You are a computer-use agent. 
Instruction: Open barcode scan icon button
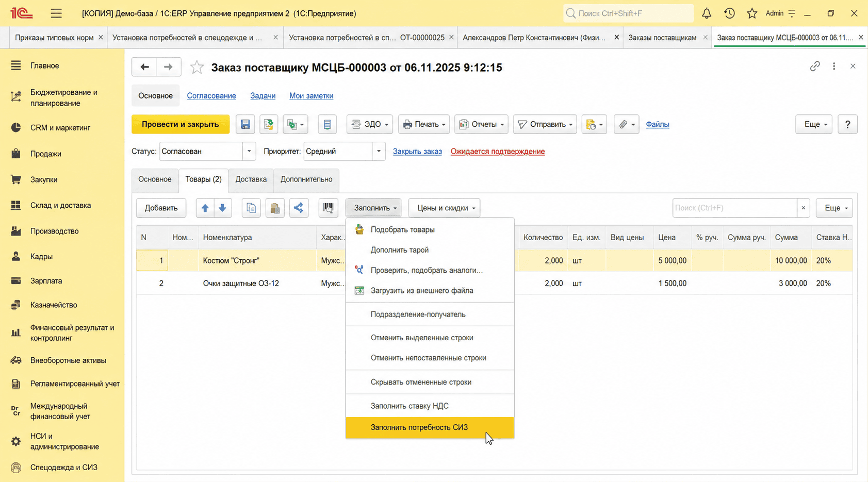pos(328,208)
